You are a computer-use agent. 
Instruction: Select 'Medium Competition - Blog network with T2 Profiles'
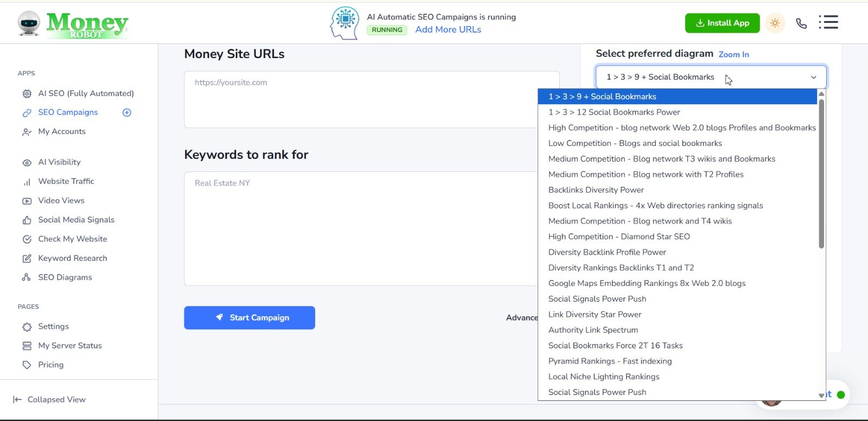(677, 175)
